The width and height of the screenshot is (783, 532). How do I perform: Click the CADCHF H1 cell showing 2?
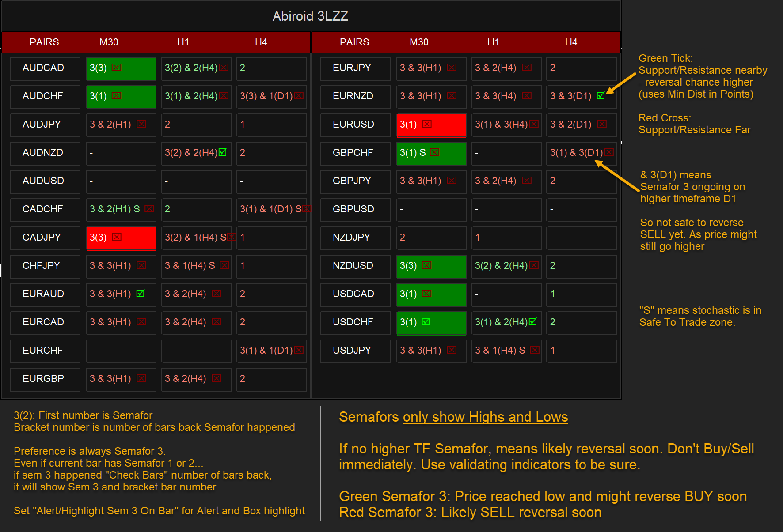196,210
